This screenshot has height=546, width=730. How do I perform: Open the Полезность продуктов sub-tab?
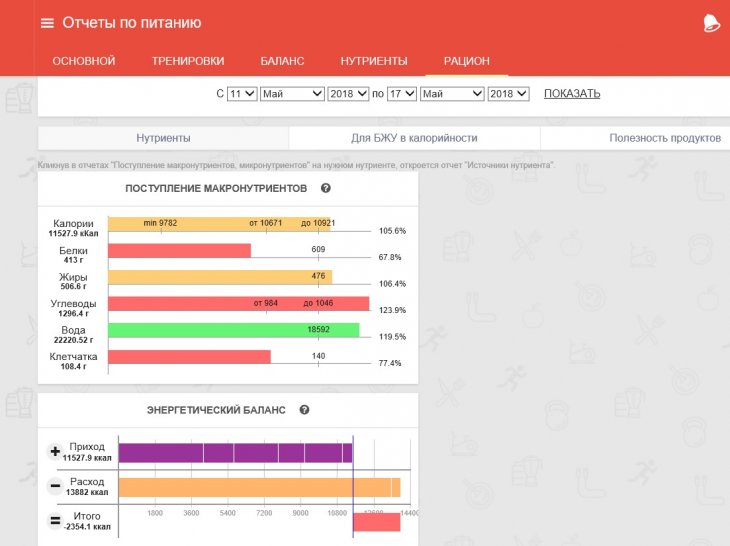pyautogui.click(x=664, y=138)
